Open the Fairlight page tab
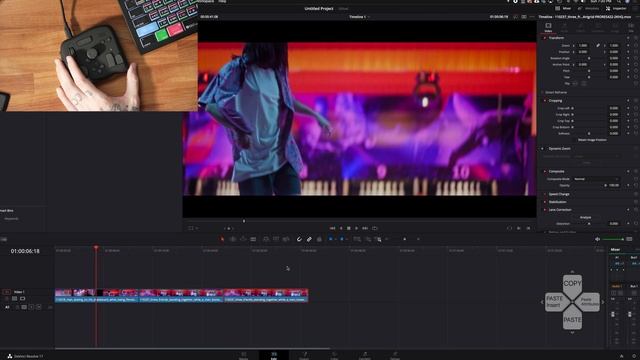The width and height of the screenshot is (640, 360). click(364, 355)
